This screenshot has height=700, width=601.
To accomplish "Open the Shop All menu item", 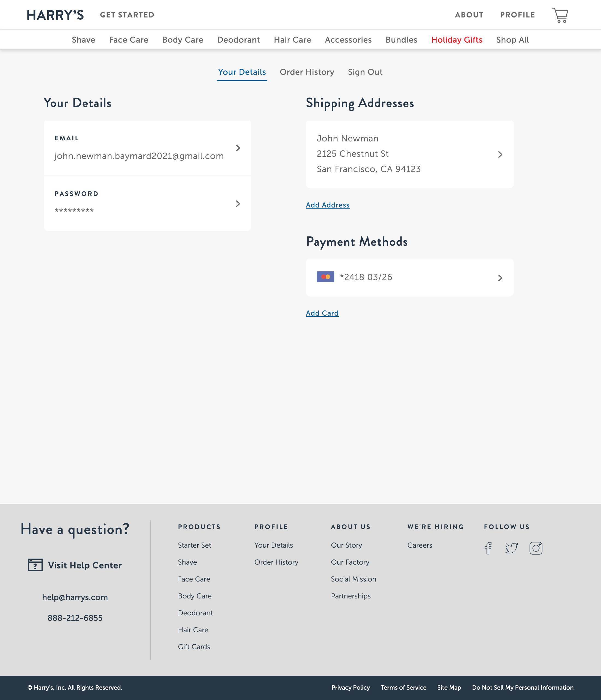I will click(512, 40).
